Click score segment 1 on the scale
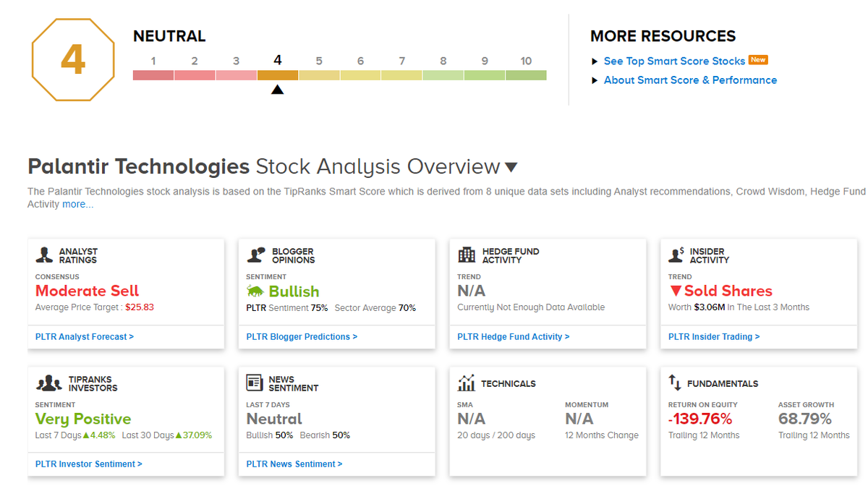 [x=153, y=75]
